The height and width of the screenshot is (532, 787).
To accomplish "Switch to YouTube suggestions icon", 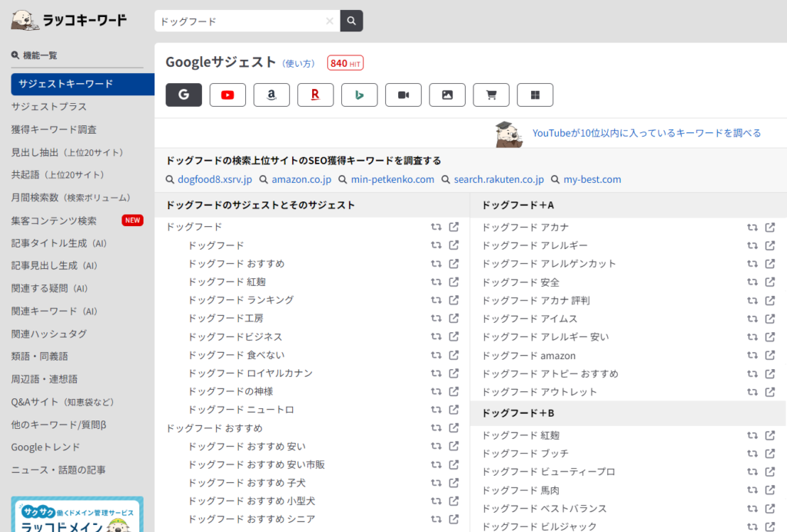I will pyautogui.click(x=227, y=95).
